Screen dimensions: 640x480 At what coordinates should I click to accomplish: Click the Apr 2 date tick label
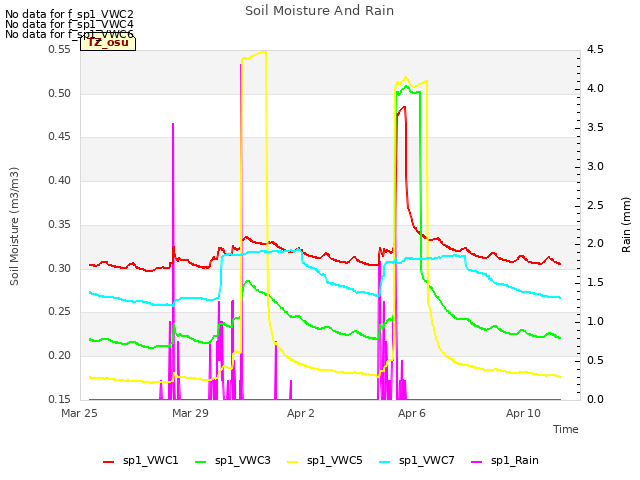(x=301, y=413)
